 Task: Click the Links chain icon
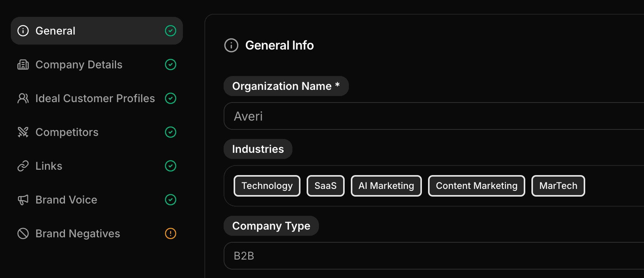[23, 166]
